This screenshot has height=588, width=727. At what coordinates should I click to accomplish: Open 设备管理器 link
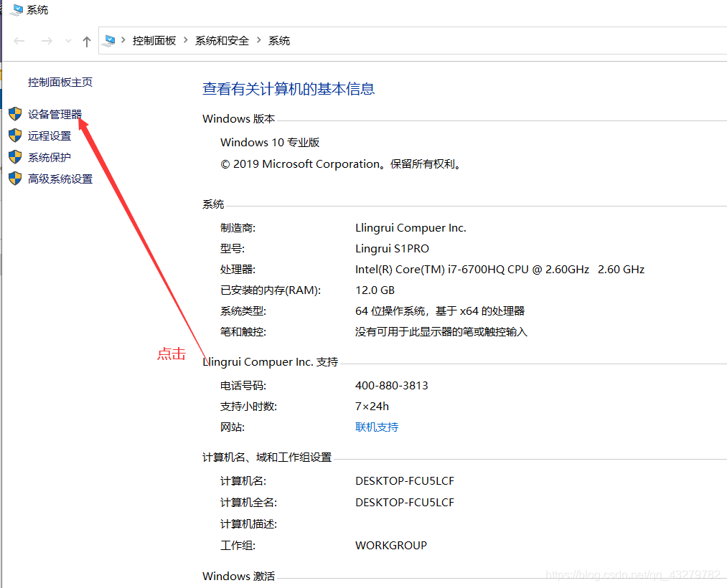[55, 115]
